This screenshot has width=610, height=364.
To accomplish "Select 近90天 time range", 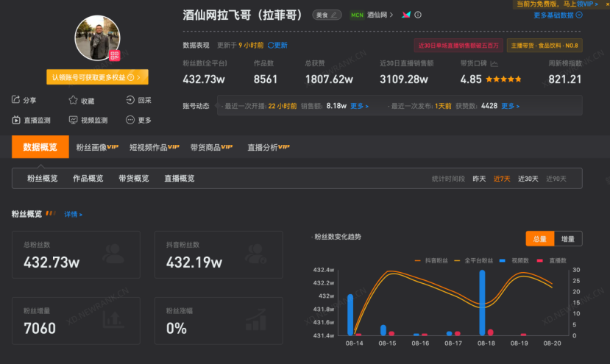I will (556, 179).
